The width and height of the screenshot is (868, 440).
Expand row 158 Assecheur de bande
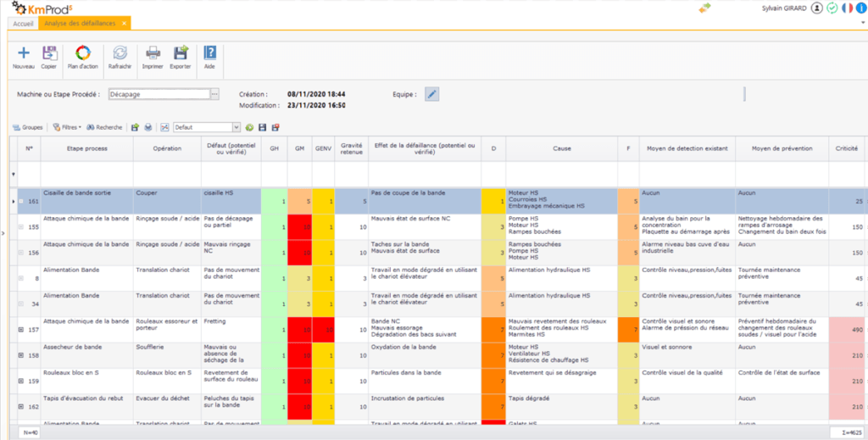click(x=21, y=355)
